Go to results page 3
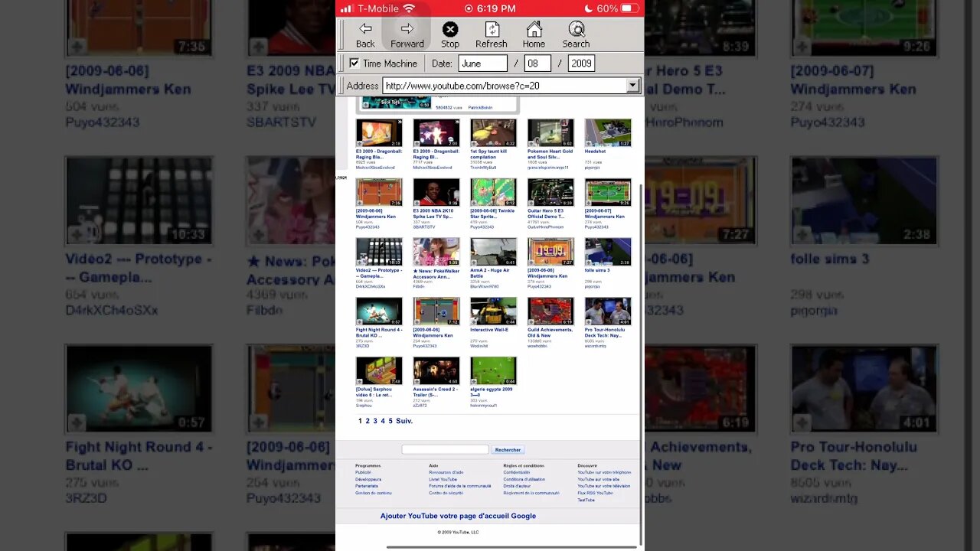This screenshot has width=980, height=551. coord(375,421)
